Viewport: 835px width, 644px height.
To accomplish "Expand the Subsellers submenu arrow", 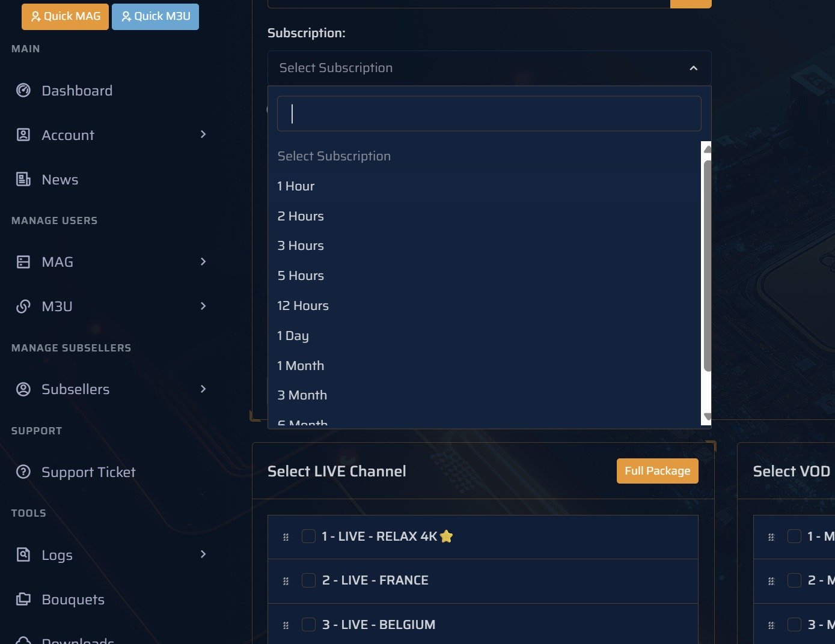I will pyautogui.click(x=203, y=389).
